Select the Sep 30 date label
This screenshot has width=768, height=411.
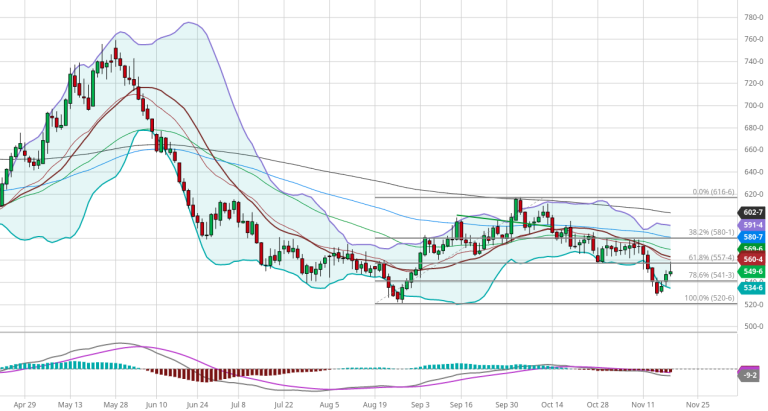pyautogui.click(x=507, y=406)
